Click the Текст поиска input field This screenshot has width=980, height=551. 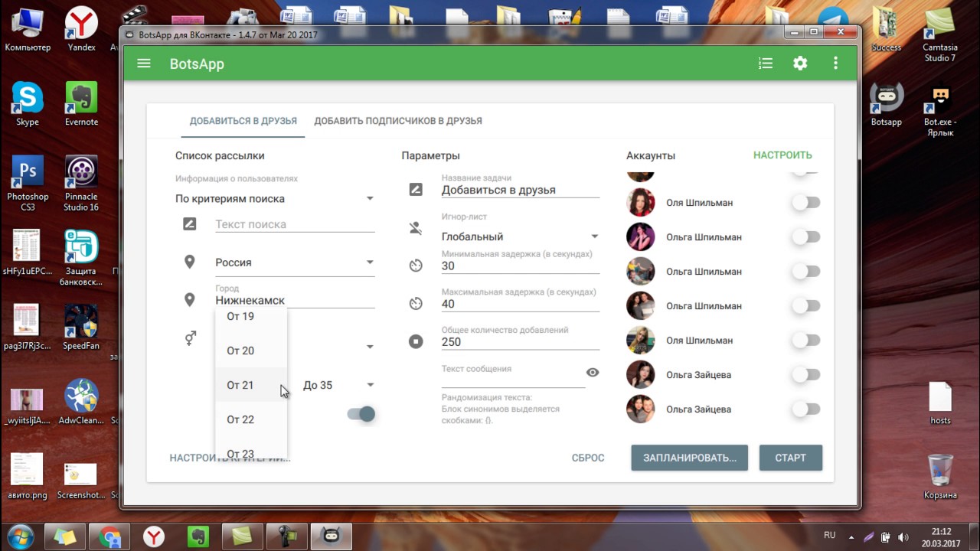[x=295, y=224]
